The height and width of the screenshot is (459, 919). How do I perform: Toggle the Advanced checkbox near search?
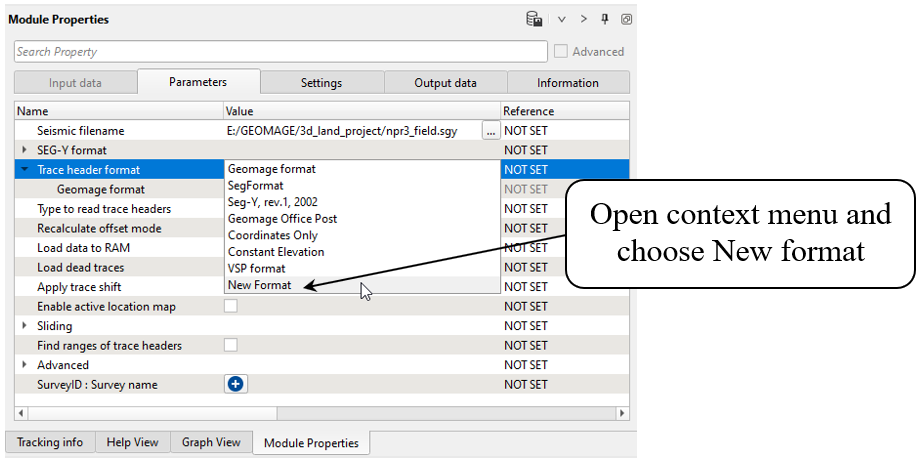click(x=561, y=51)
